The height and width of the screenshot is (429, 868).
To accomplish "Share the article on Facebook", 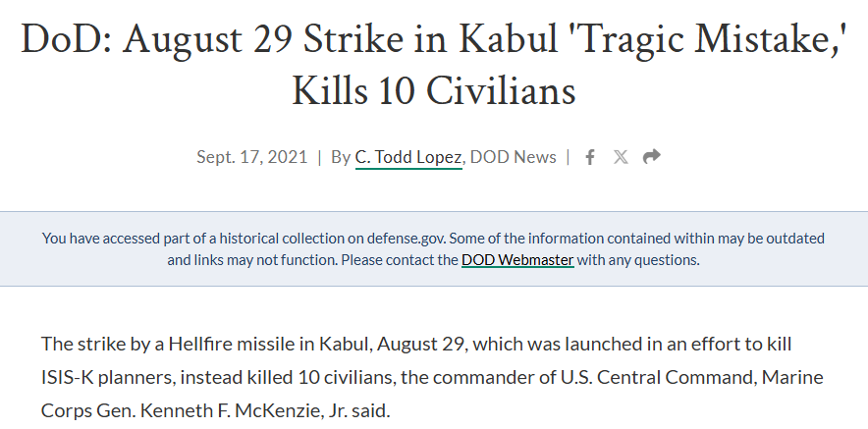I will click(x=590, y=157).
